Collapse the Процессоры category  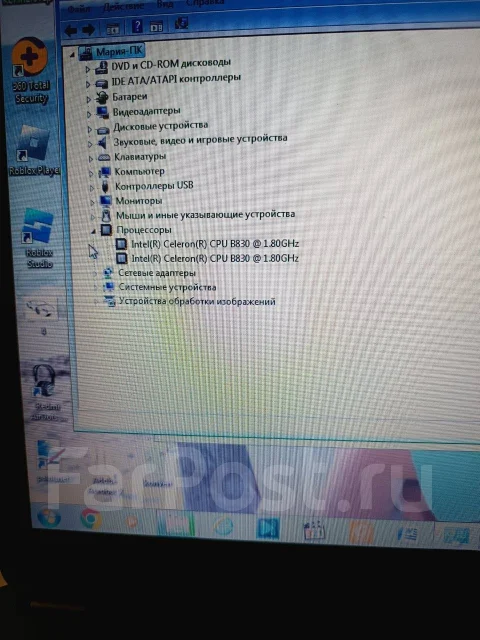click(93, 231)
